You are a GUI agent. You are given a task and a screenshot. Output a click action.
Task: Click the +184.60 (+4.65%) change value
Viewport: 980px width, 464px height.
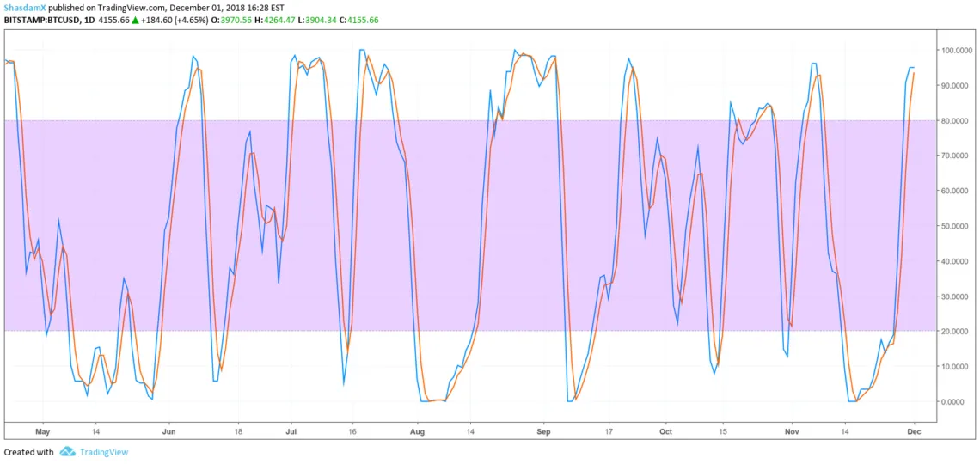(176, 20)
